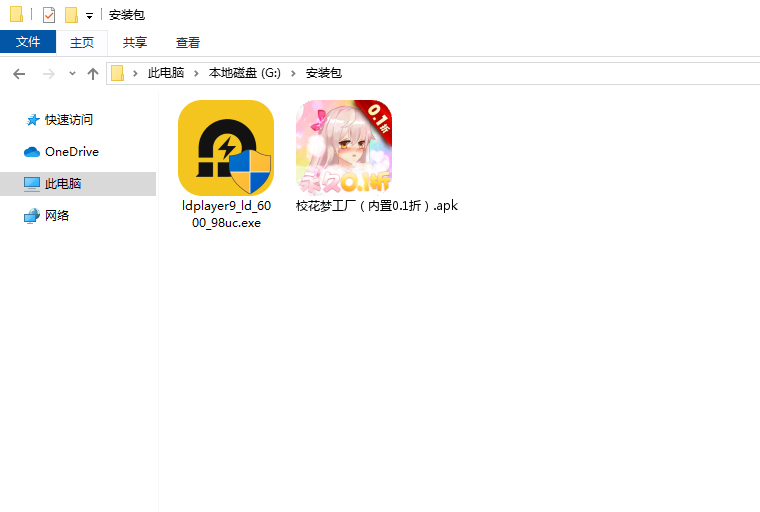This screenshot has height=512, width=760.
Task: Expand the chevron after 此电脑 breadcrumb
Action: 196,73
